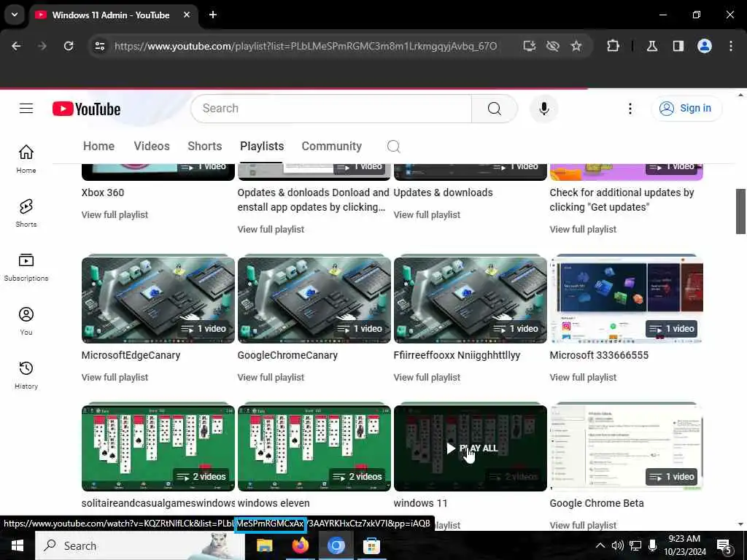Click the taskbar Search box
Image resolution: width=747 pixels, height=560 pixels.
139,545
